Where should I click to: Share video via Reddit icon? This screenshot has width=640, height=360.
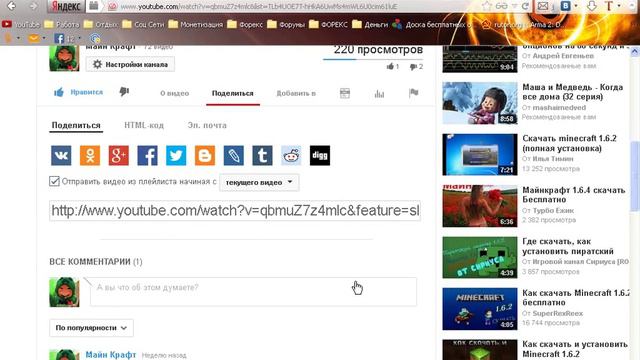[291, 156]
